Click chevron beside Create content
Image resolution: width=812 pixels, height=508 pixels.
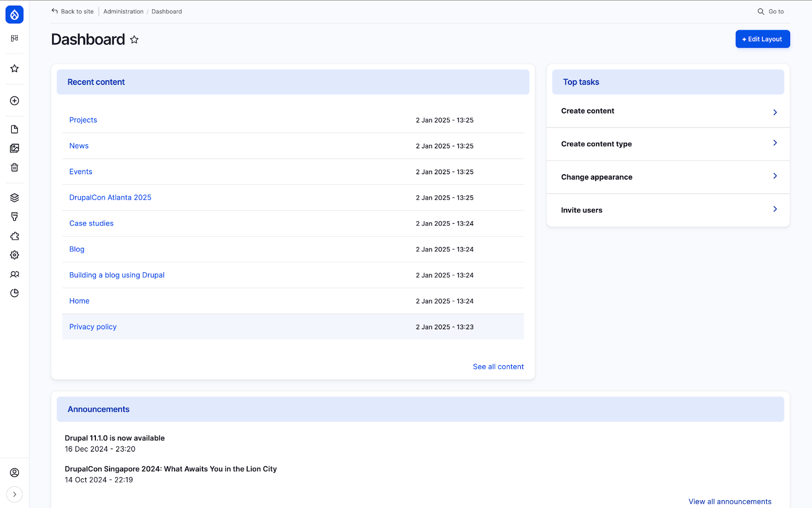tap(775, 112)
